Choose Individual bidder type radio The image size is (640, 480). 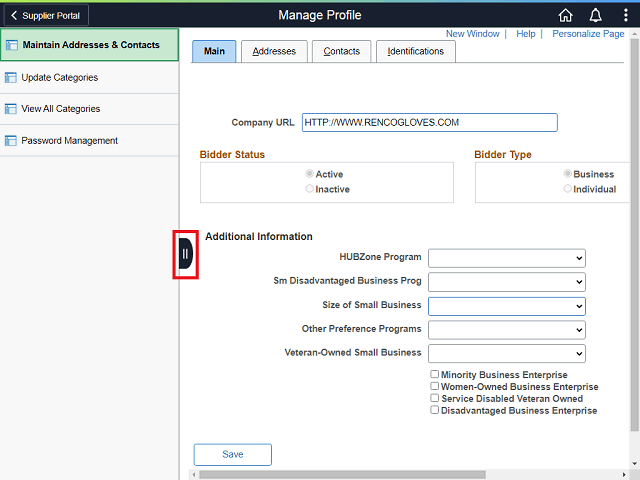click(x=567, y=189)
